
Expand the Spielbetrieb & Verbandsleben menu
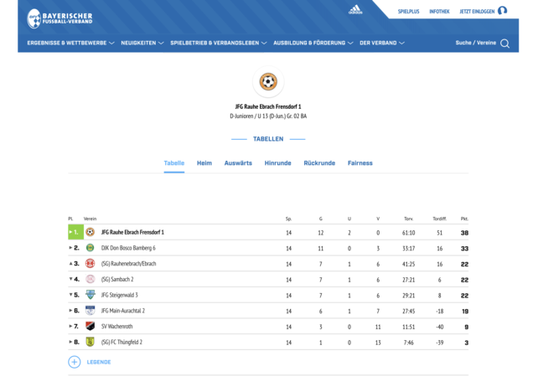[218, 44]
